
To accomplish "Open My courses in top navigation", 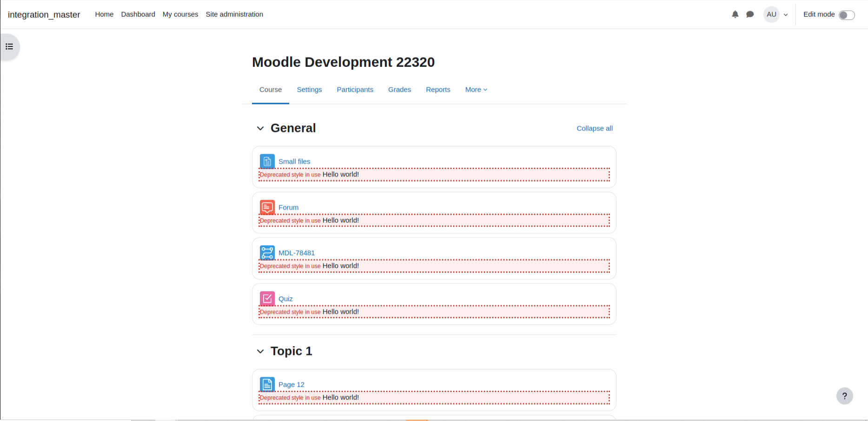I will pyautogui.click(x=180, y=14).
